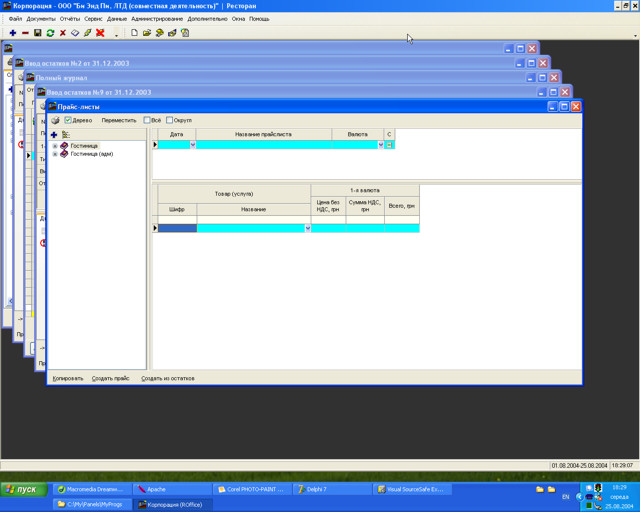Click the Копировать button

click(x=68, y=378)
